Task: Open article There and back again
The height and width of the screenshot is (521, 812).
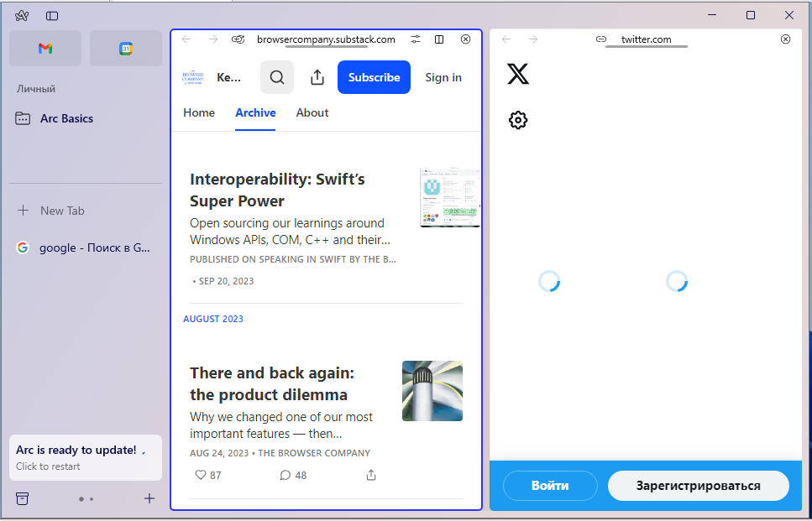Action: [x=272, y=383]
